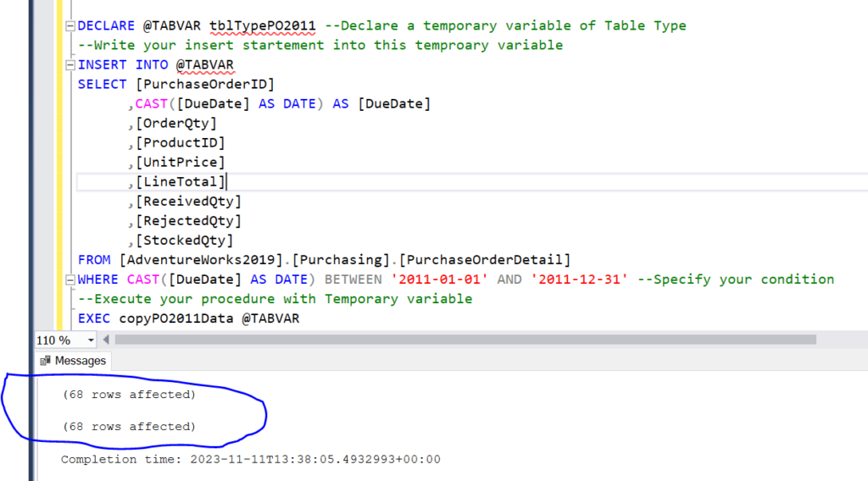Click the CAST keyword in the SELECT list
Image resolution: width=868 pixels, height=481 pixels.
click(x=151, y=104)
